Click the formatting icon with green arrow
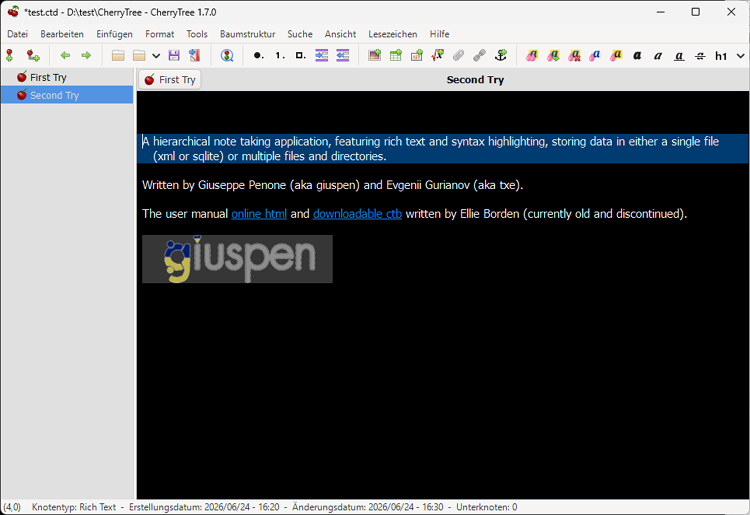 [x=553, y=55]
